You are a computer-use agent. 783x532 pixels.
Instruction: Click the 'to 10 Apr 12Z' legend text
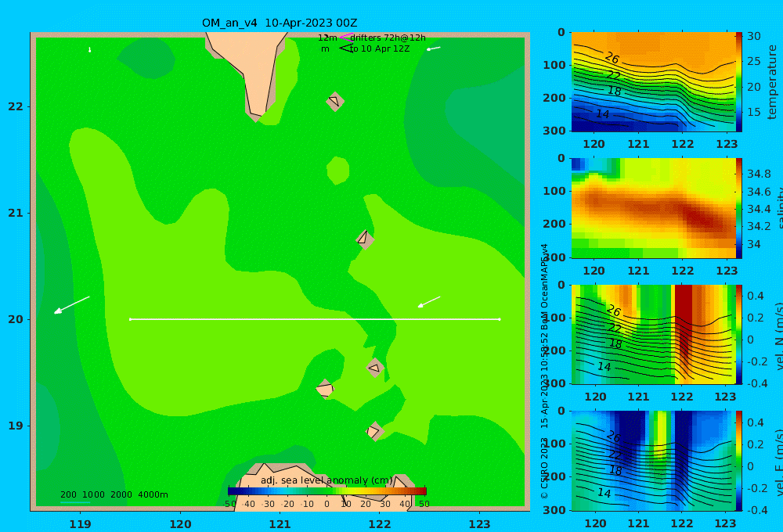[380, 49]
